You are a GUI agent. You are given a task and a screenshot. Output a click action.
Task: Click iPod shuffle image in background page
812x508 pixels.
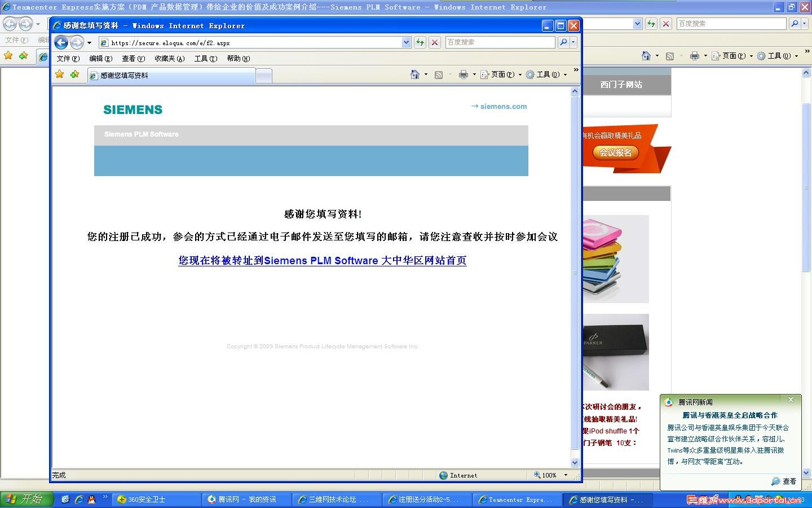coord(615,259)
